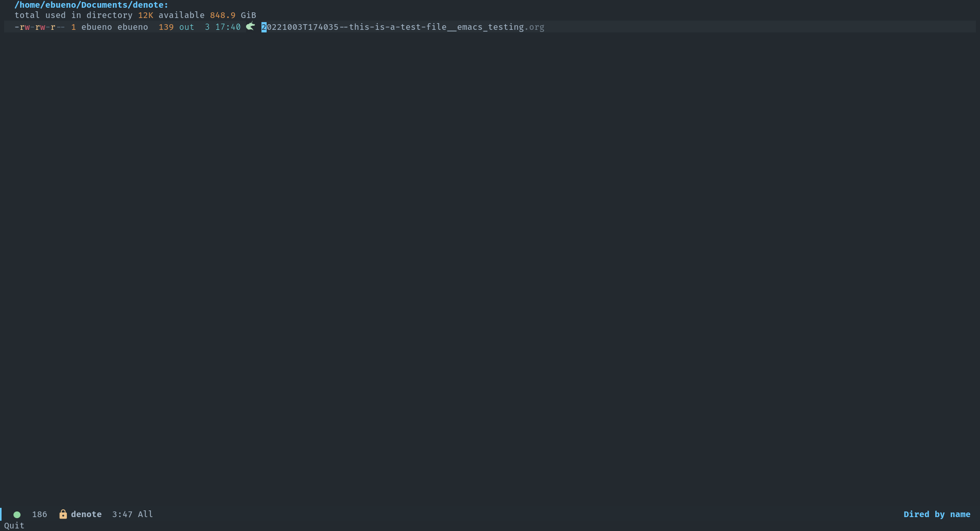Click the first ebueno owner name in the file row
980x531 pixels.
[x=96, y=27]
